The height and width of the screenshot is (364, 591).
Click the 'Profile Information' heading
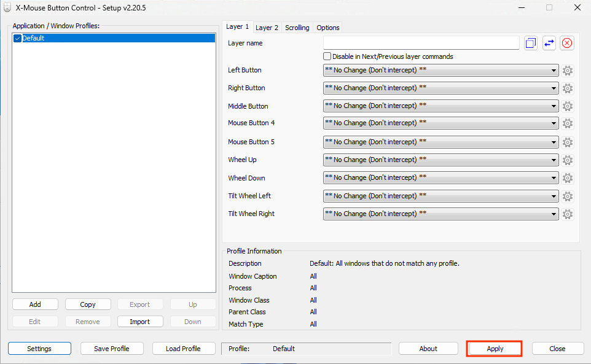(x=254, y=251)
